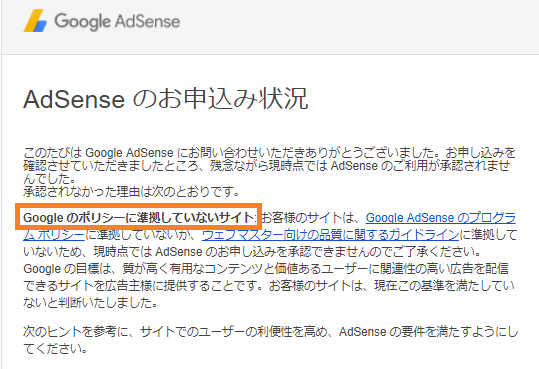This screenshot has width=539, height=369.
Task: Click the short んでした。 line
Action: point(50,179)
